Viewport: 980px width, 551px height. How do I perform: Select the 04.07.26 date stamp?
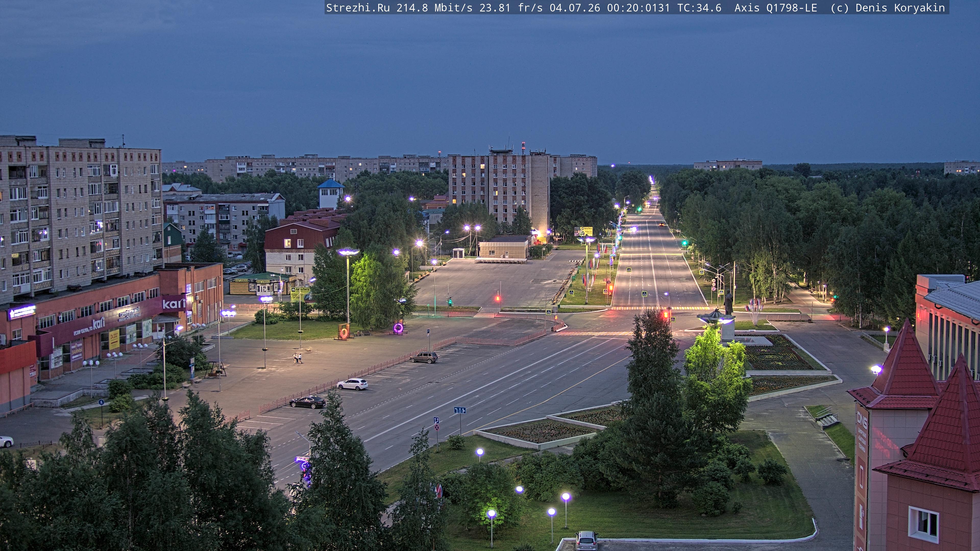click(x=575, y=8)
